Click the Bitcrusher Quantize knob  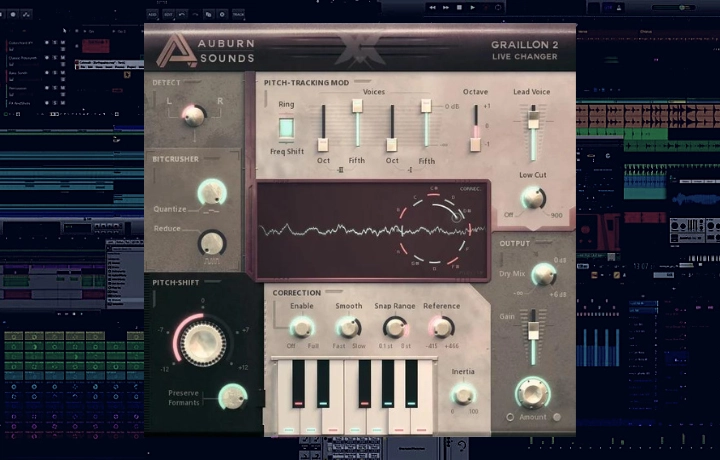tap(212, 192)
